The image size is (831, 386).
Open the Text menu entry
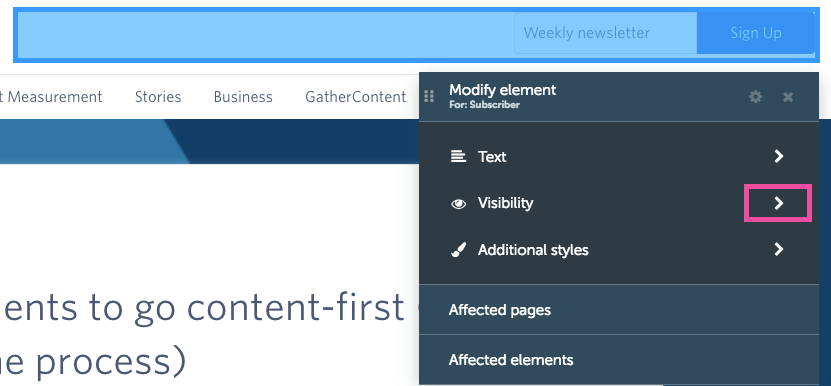619,156
